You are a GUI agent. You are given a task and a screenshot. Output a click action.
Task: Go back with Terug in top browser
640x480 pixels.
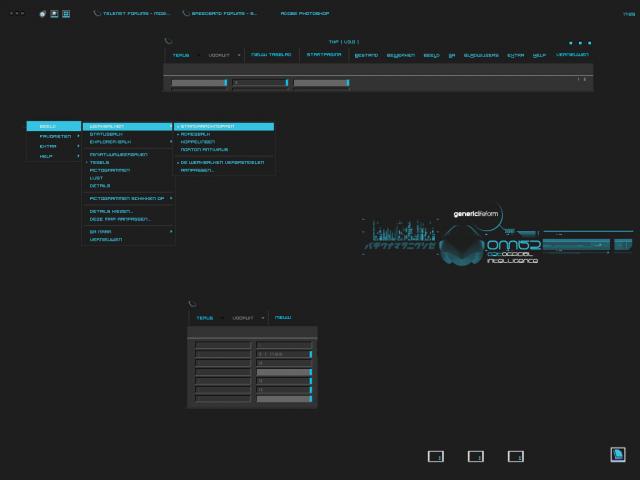click(x=181, y=55)
